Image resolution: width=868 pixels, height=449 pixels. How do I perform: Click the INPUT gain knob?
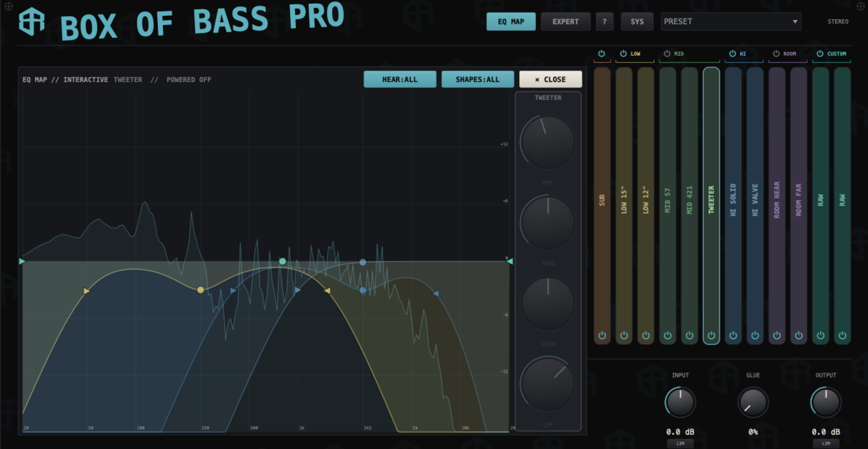pyautogui.click(x=680, y=402)
